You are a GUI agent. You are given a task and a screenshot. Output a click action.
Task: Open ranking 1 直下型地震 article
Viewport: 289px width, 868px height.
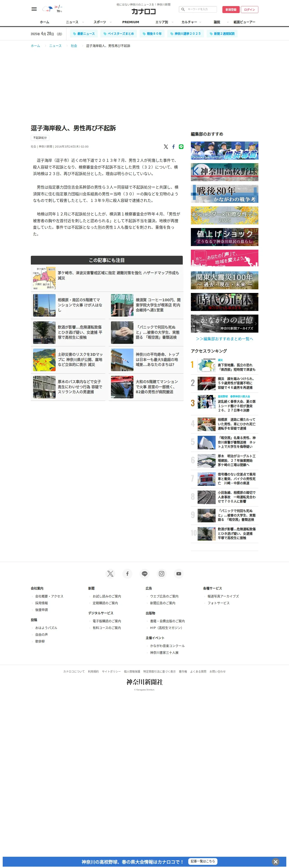pyautogui.click(x=224, y=365)
